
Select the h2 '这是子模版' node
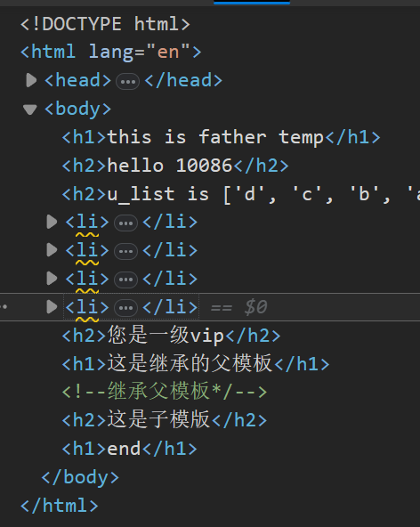(165, 420)
